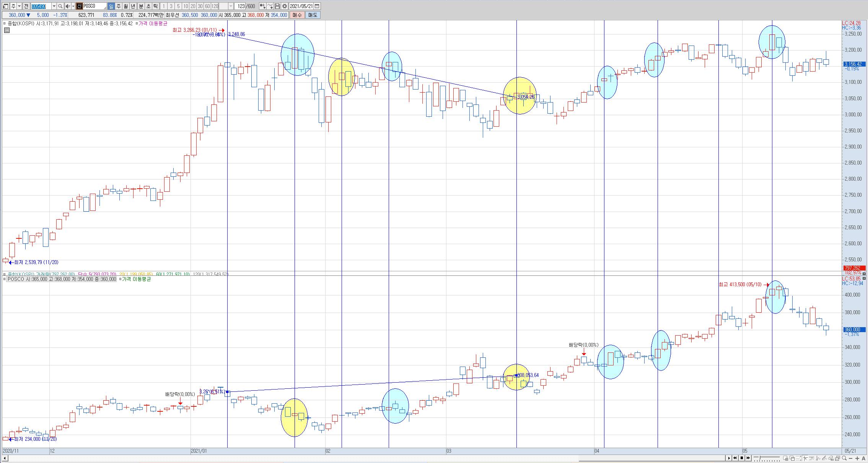Open the calendar date picker icon
The width and height of the screenshot is (868, 463).
[317, 6]
